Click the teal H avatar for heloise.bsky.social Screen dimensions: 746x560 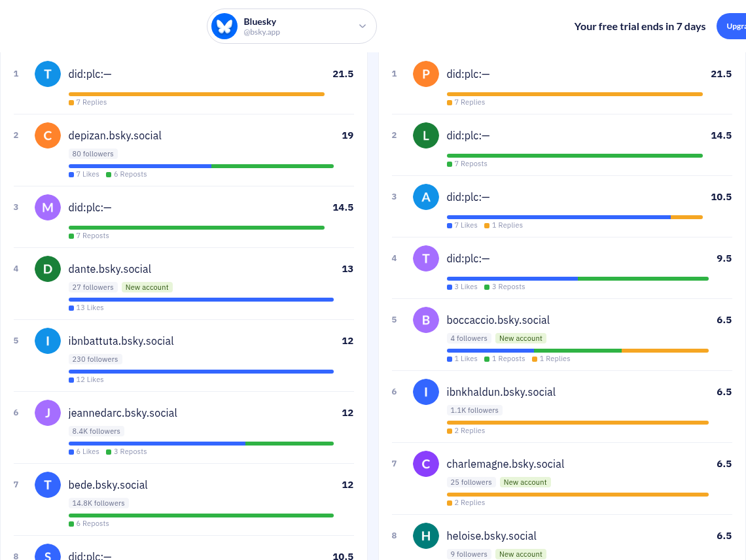pyautogui.click(x=426, y=536)
